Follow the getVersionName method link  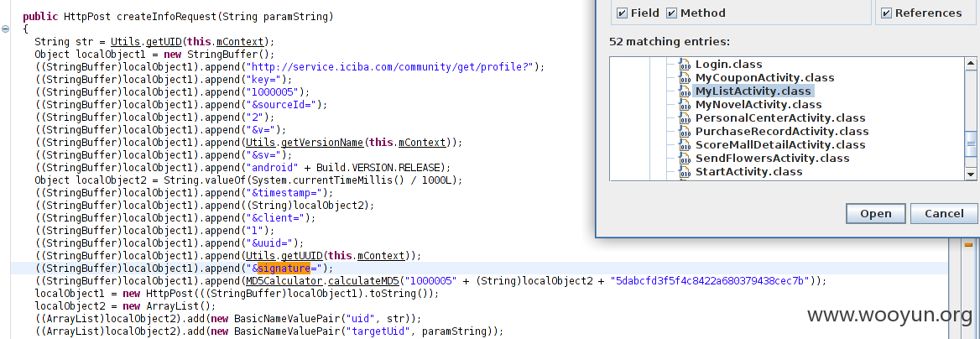[322, 143]
